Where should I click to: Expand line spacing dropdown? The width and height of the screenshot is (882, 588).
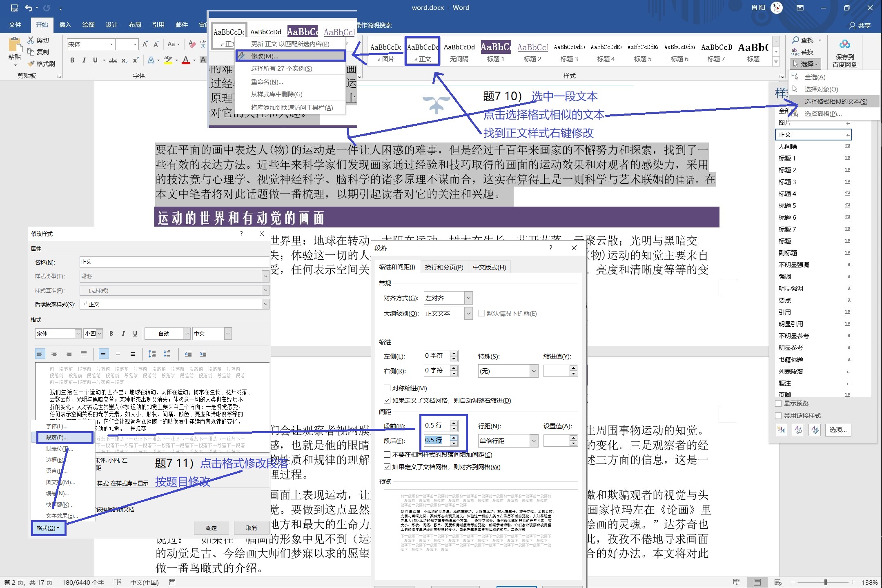click(533, 441)
